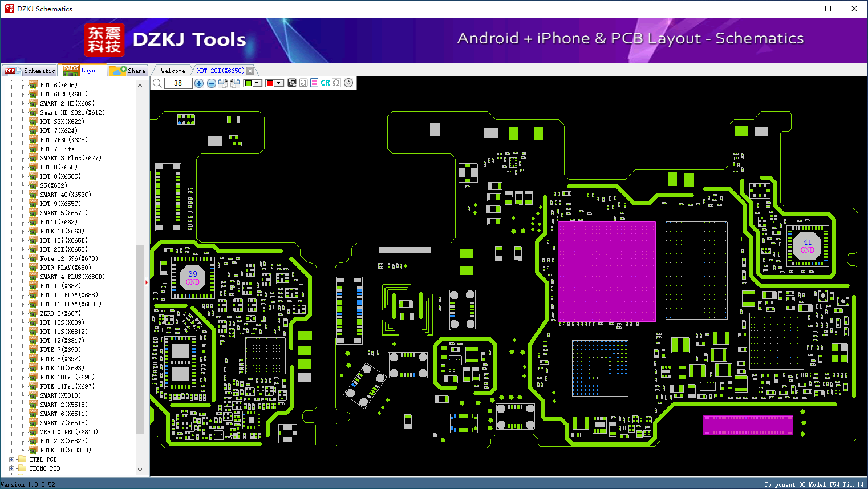Click the circular reset arrow icon
Screen dimensions: 868x489
(348, 83)
